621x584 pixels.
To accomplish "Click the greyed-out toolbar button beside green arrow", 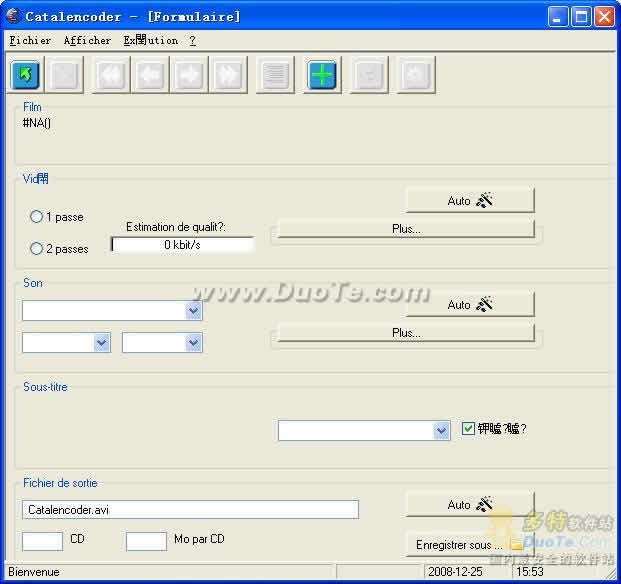I will click(x=64, y=74).
